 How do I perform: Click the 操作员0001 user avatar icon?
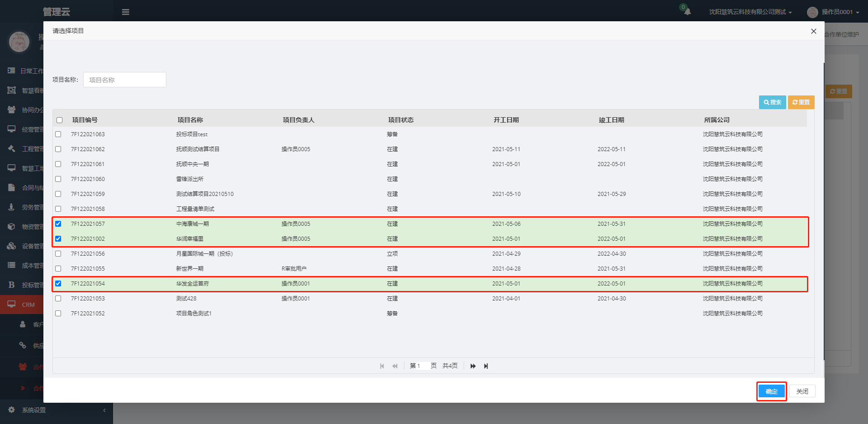coord(812,12)
